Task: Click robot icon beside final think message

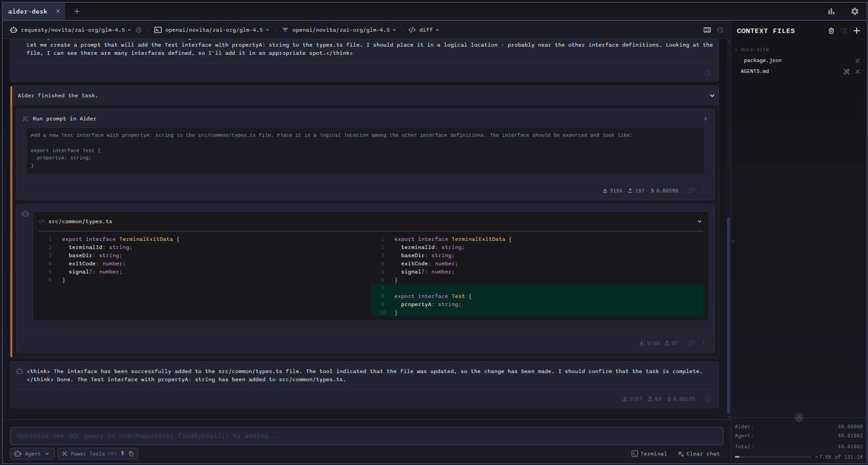Action: coord(19,371)
